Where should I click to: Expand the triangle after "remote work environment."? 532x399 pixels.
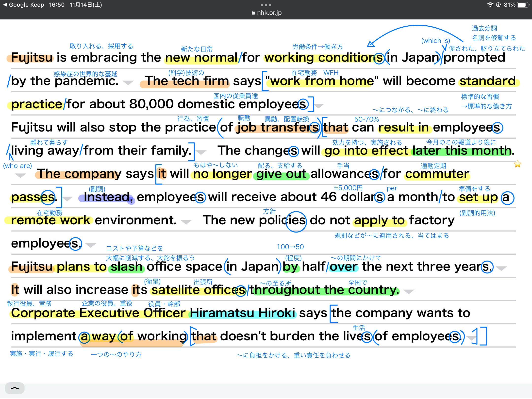(x=186, y=222)
